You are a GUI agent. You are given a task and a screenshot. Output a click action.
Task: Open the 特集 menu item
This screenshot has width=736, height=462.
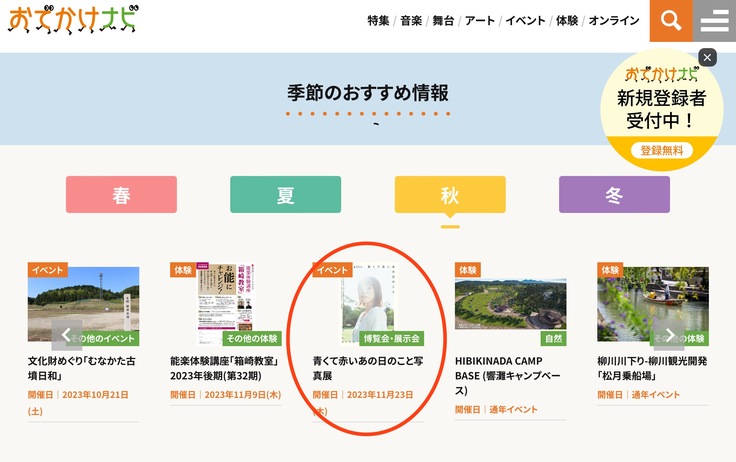coord(378,21)
